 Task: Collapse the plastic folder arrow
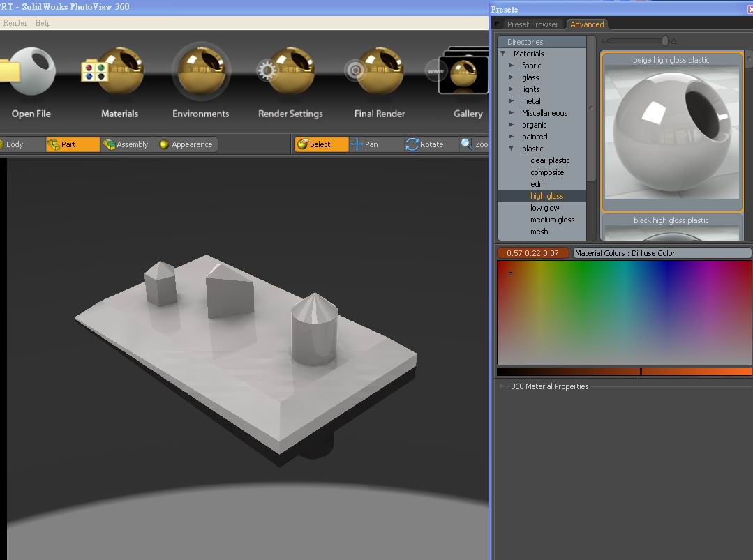(x=512, y=149)
